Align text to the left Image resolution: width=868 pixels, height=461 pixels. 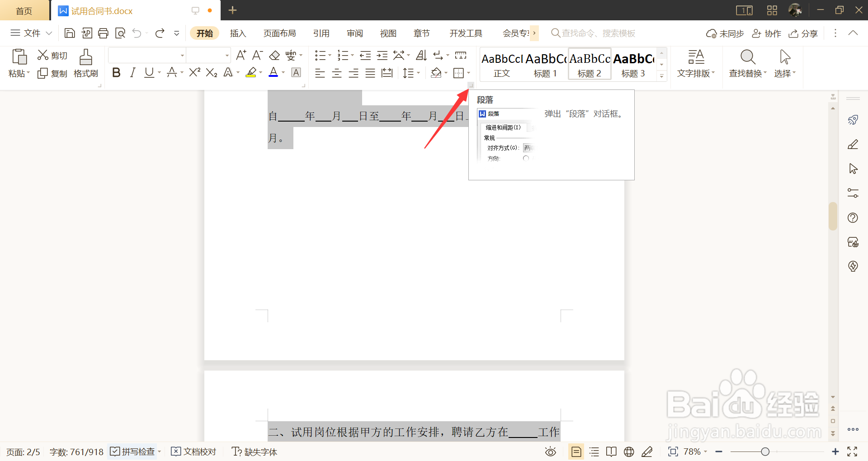[x=320, y=73]
